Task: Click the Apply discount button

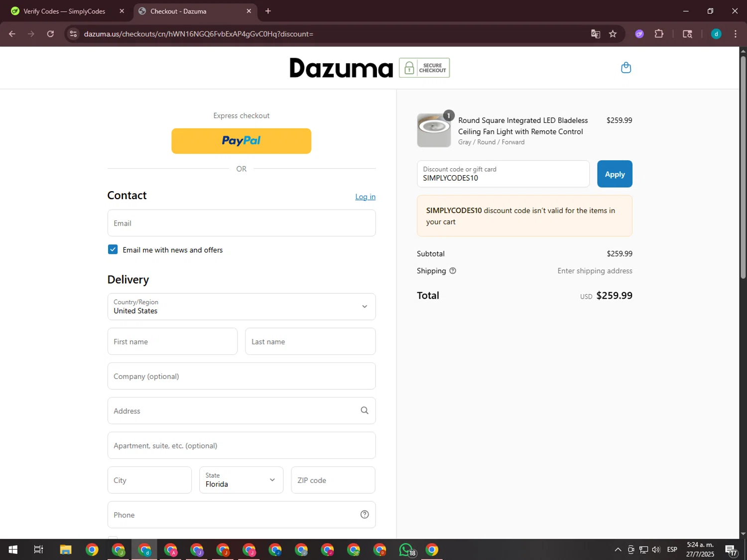Action: [615, 174]
